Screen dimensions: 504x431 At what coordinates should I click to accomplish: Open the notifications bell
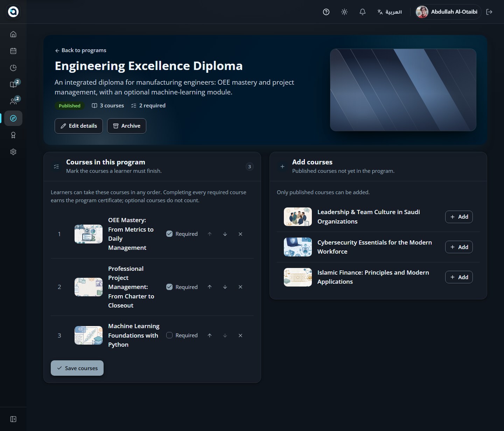click(363, 12)
